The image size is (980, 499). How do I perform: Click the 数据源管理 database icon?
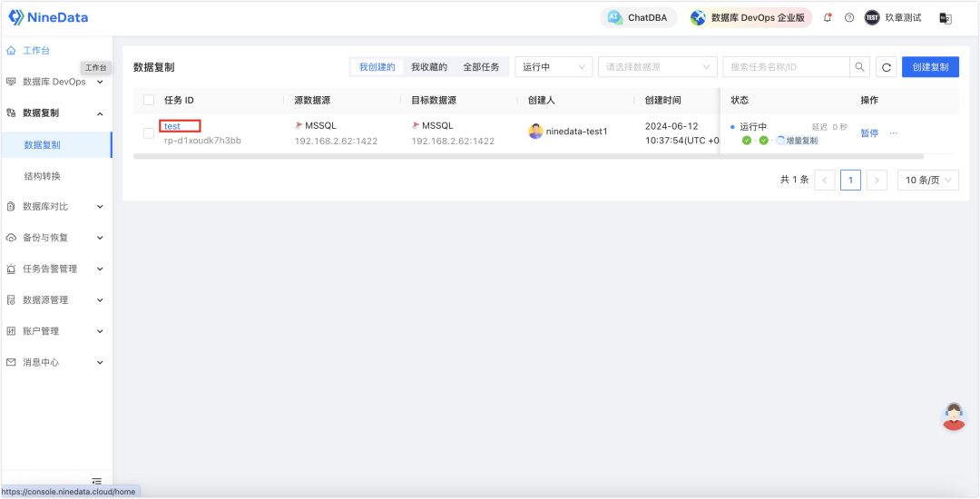11,299
